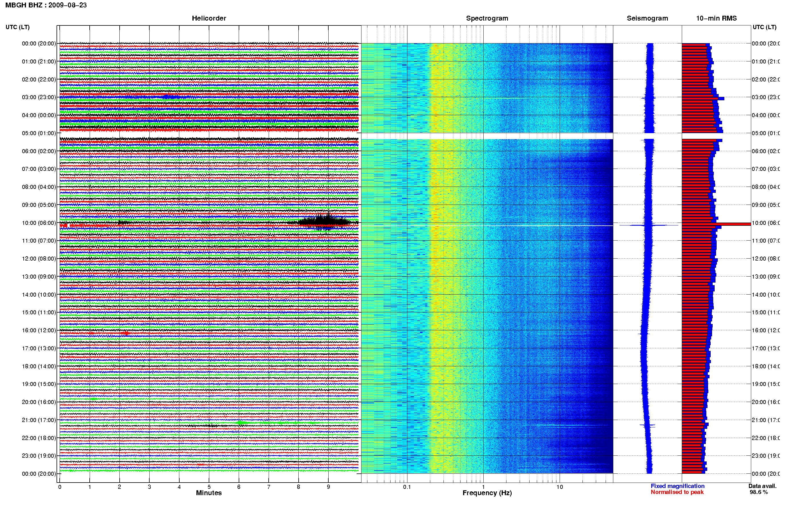Click the green event blip near 21:00 trace
The height and width of the screenshot is (508, 812).
241,423
